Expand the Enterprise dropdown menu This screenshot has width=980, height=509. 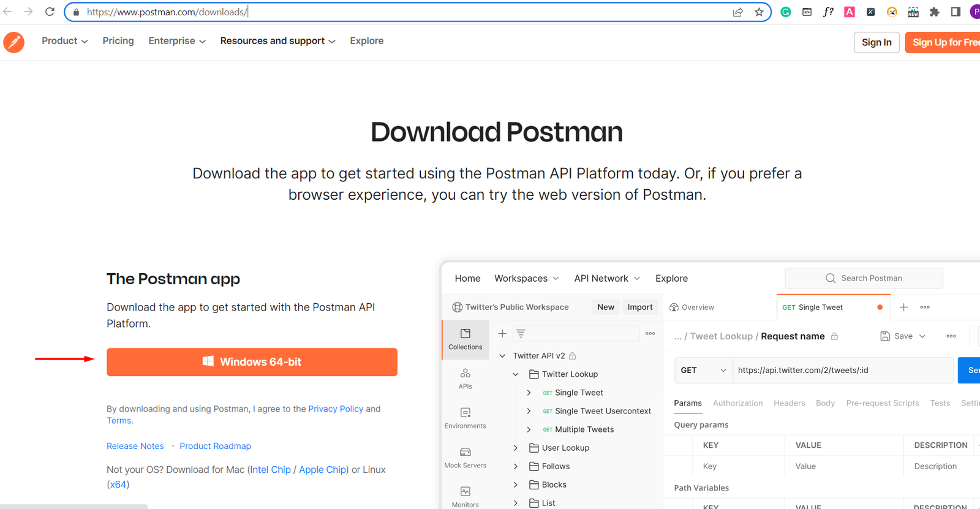pos(177,41)
